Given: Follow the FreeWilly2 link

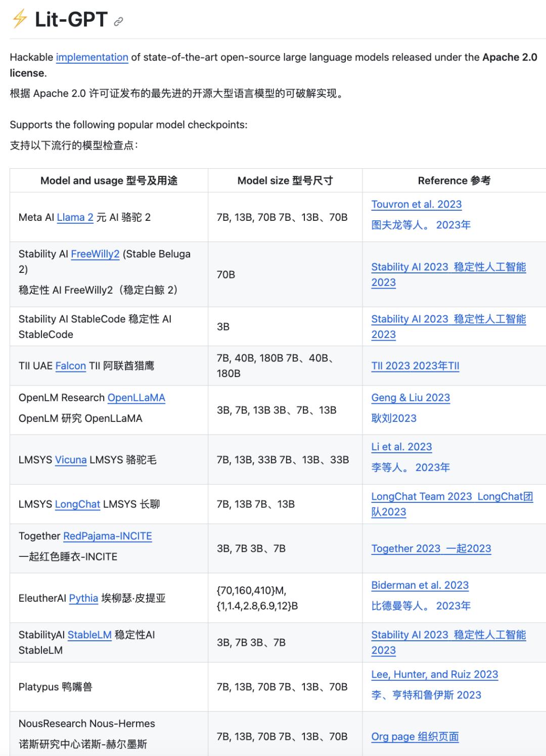Looking at the screenshot, I should pyautogui.click(x=95, y=254).
